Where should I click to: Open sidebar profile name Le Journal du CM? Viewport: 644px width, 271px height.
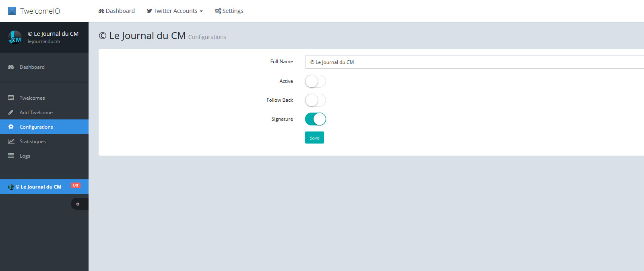point(53,34)
